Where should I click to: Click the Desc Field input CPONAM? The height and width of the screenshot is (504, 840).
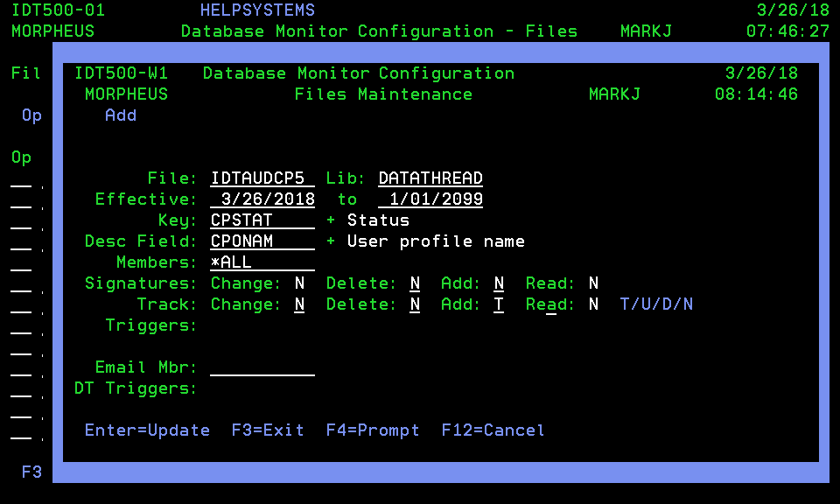[262, 241]
